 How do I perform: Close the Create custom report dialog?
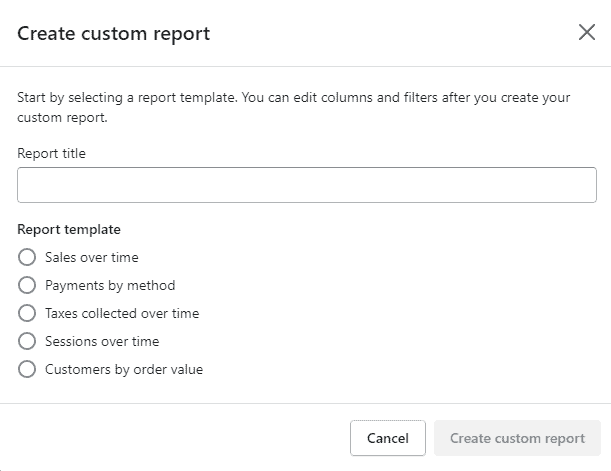tap(586, 32)
